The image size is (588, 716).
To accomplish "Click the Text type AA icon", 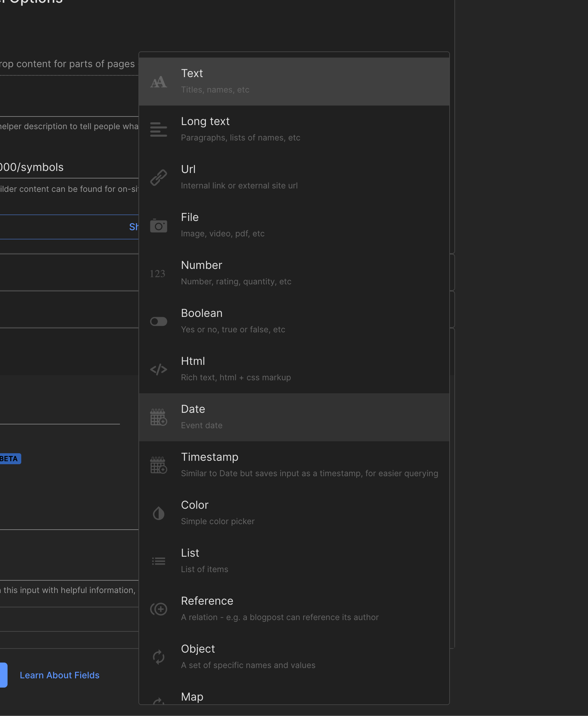I will pyautogui.click(x=159, y=82).
